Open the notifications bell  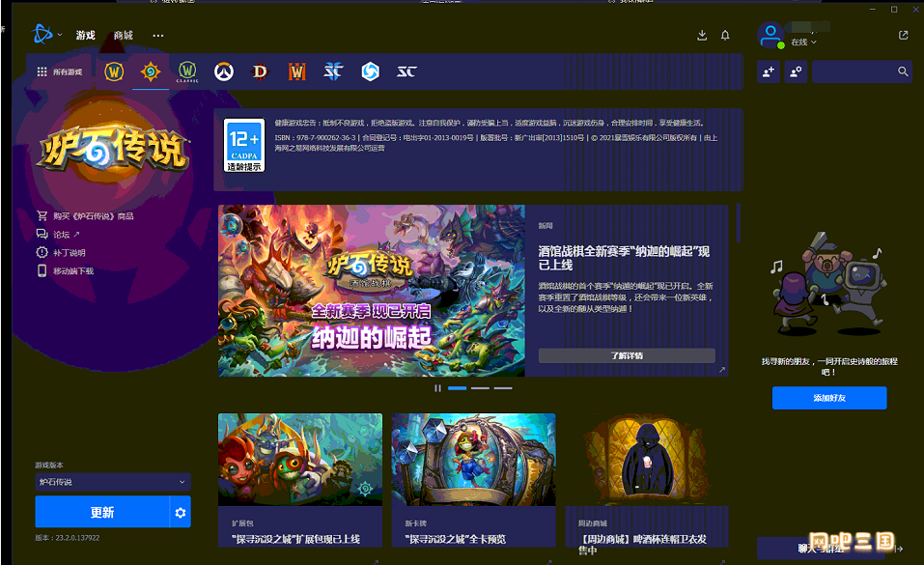coord(725,36)
